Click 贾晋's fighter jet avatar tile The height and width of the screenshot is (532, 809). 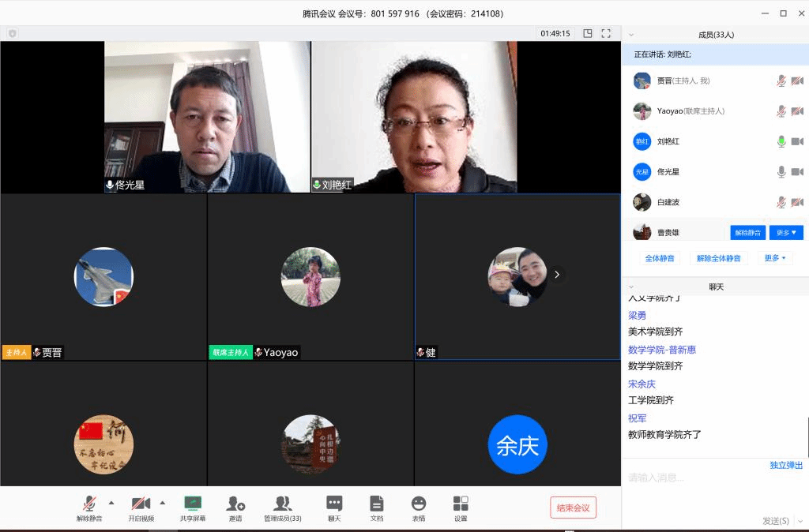point(103,277)
